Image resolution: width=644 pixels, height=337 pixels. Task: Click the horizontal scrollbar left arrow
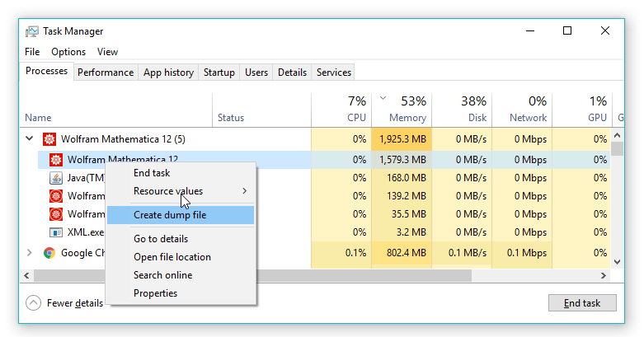pyautogui.click(x=26, y=275)
